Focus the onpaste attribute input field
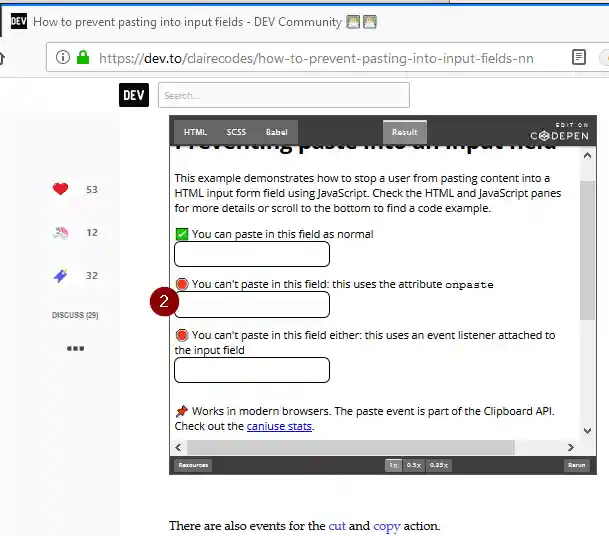Viewport: 609px width, 536px height. (252, 305)
